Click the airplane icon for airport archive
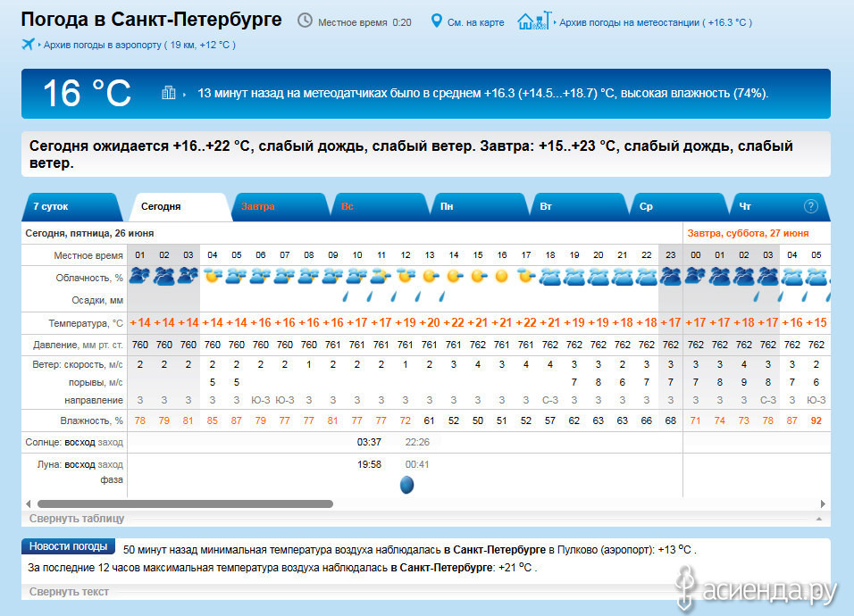Image resolution: width=854 pixels, height=616 pixels. 28,44
